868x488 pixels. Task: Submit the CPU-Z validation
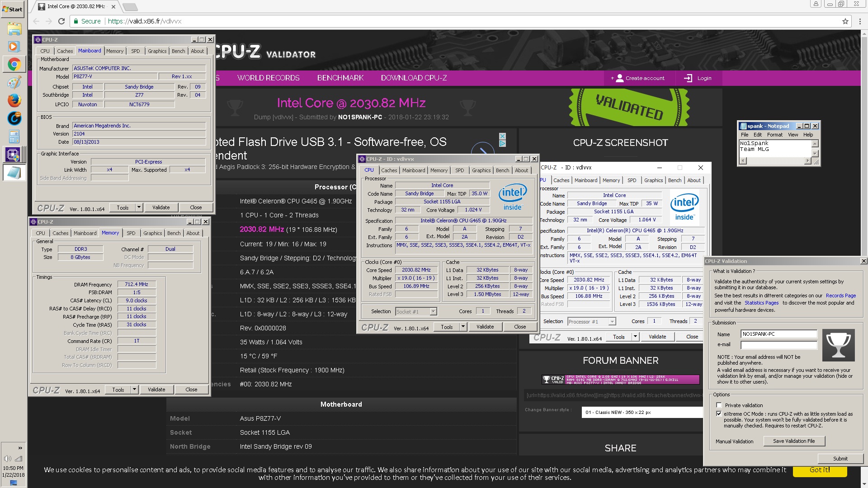click(840, 459)
